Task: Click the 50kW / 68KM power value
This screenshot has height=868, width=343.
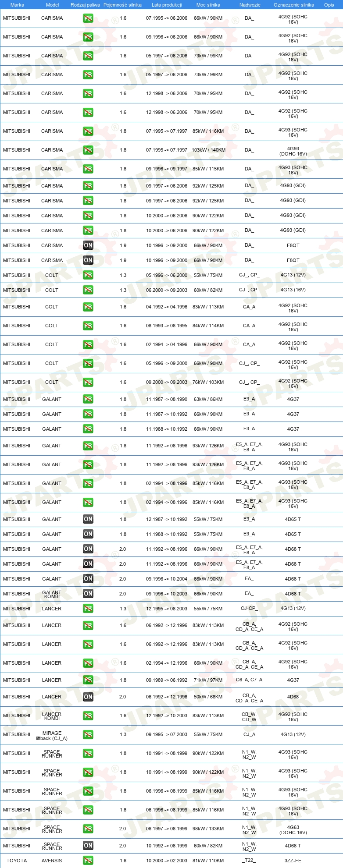Action: [x=208, y=697]
